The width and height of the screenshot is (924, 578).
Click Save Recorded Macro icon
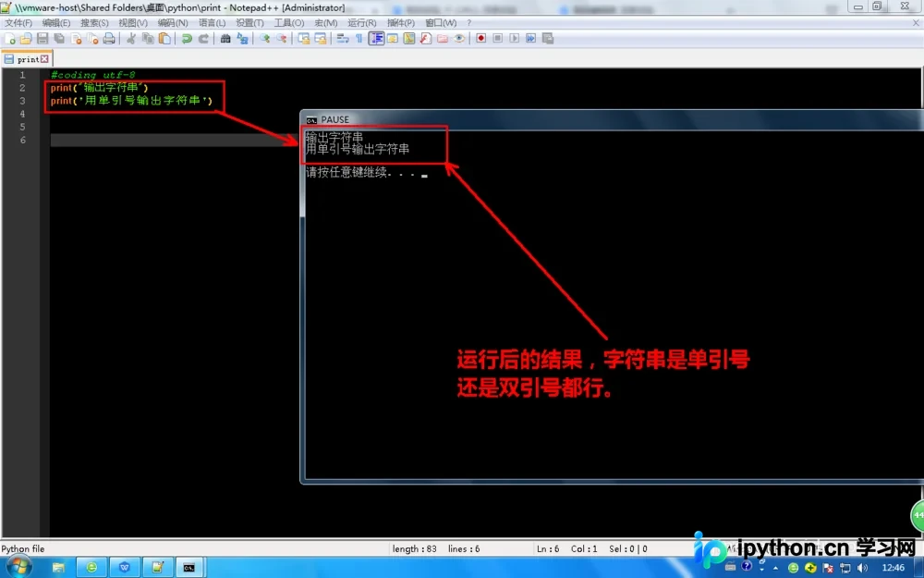pos(547,38)
